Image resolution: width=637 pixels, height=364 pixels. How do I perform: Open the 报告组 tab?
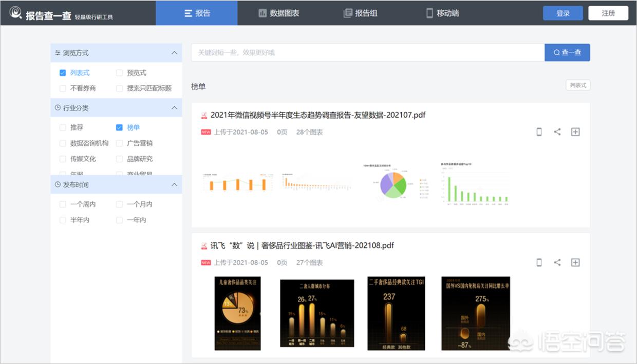[x=360, y=13]
